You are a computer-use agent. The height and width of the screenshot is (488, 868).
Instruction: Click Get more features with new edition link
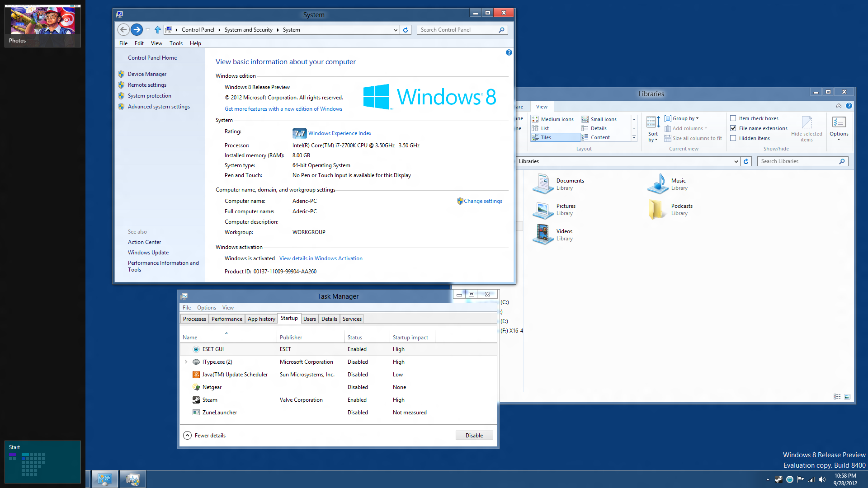(283, 109)
